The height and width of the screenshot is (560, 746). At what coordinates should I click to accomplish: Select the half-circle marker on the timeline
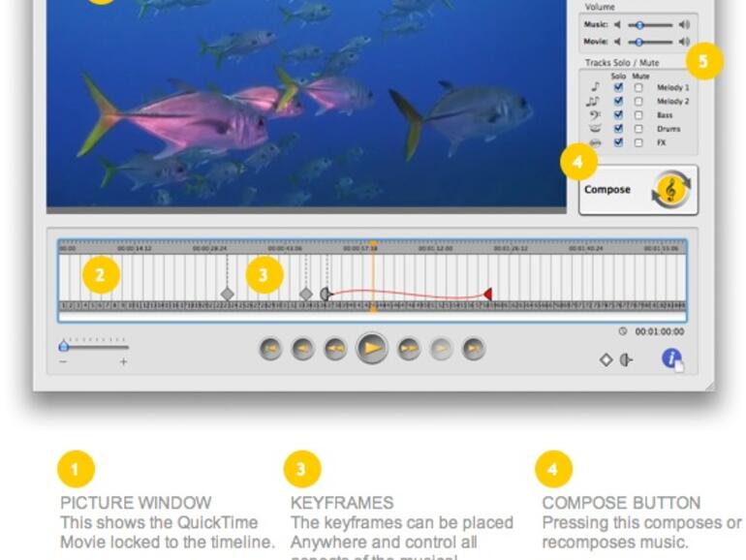325,294
